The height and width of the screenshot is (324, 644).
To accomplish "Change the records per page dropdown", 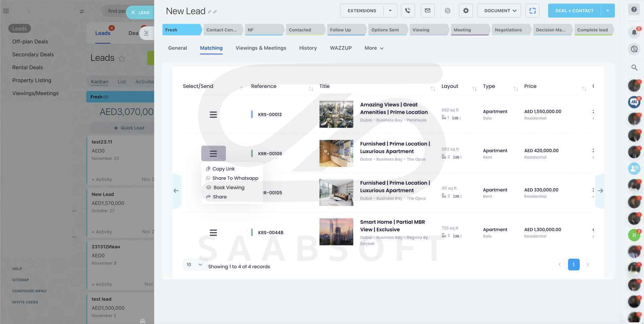I will [194, 265].
